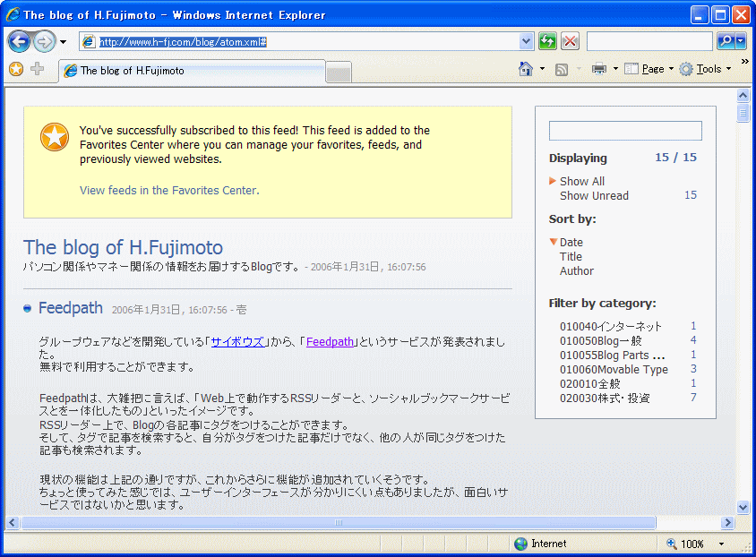Filter by category 020030株式・投資
This screenshot has width=756, height=557.
tap(605, 398)
